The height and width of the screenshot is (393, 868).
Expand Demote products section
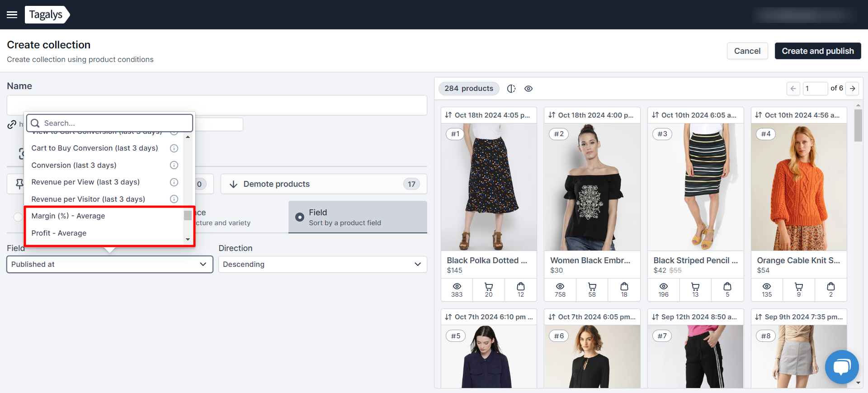[324, 184]
